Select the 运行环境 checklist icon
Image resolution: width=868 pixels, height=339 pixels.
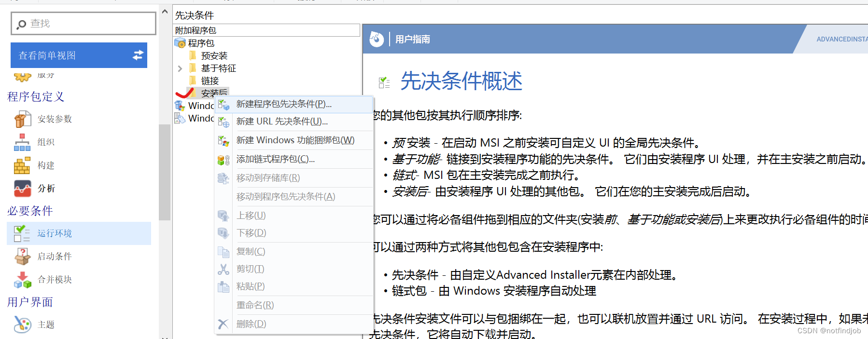pos(22,233)
